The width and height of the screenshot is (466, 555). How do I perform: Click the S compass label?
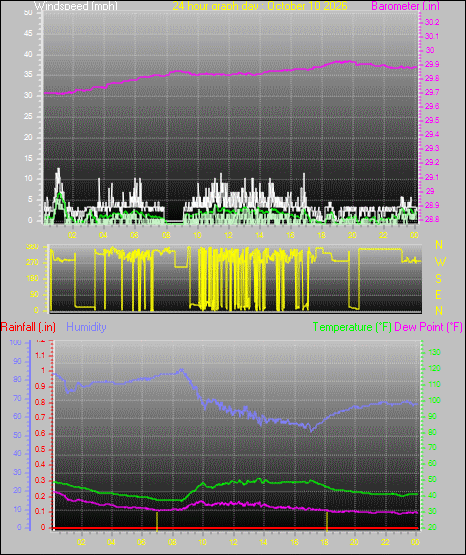pyautogui.click(x=438, y=279)
